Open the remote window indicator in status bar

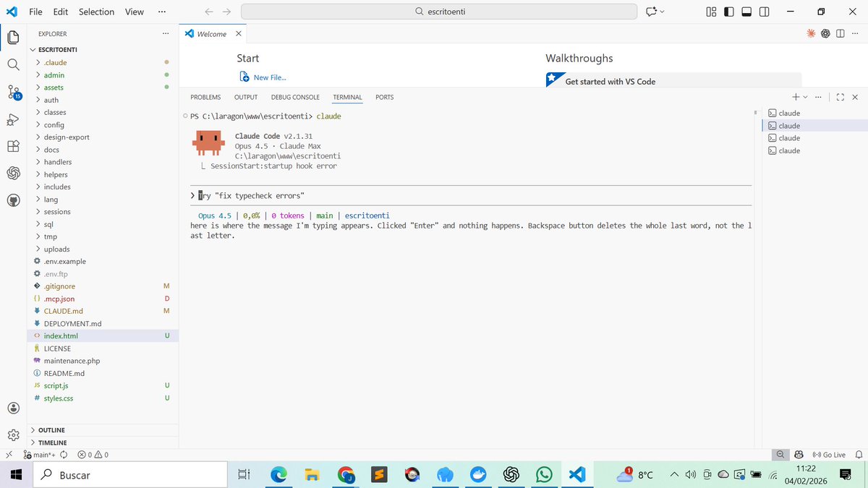click(9, 455)
